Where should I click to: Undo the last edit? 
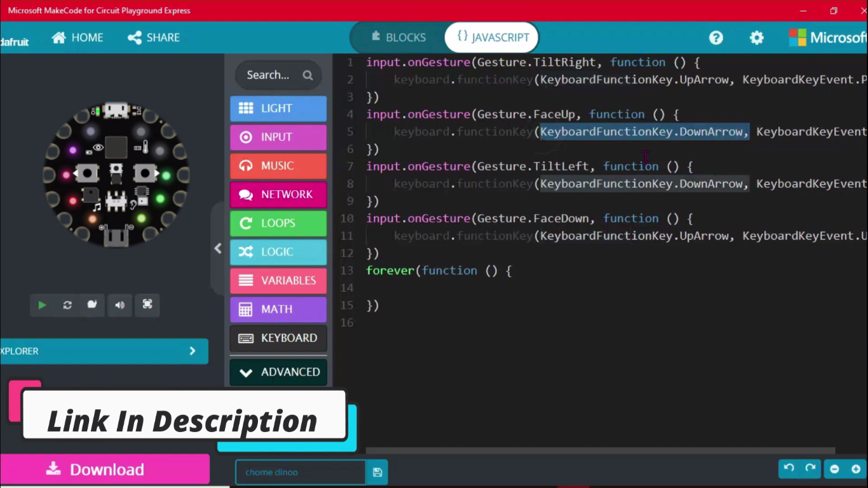[x=789, y=468]
